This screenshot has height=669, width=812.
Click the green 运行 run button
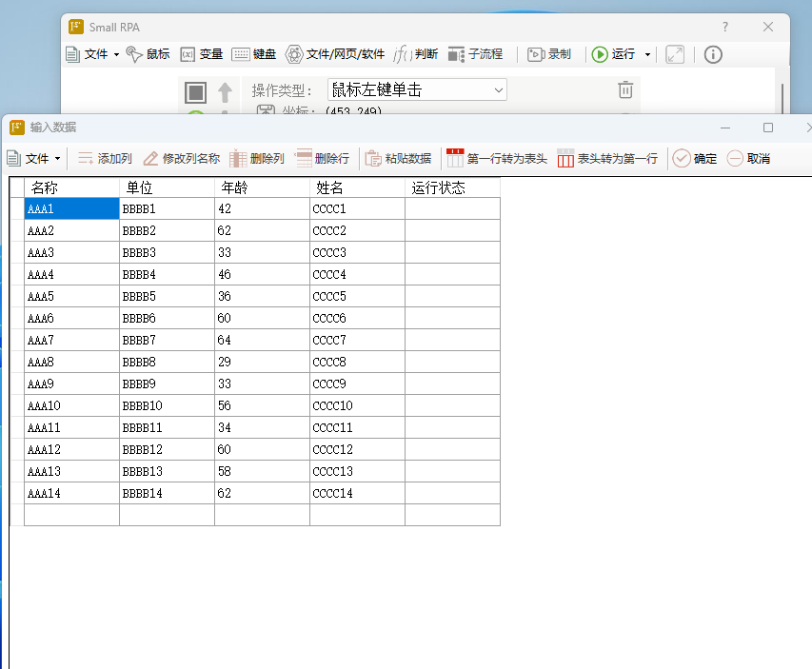(614, 54)
